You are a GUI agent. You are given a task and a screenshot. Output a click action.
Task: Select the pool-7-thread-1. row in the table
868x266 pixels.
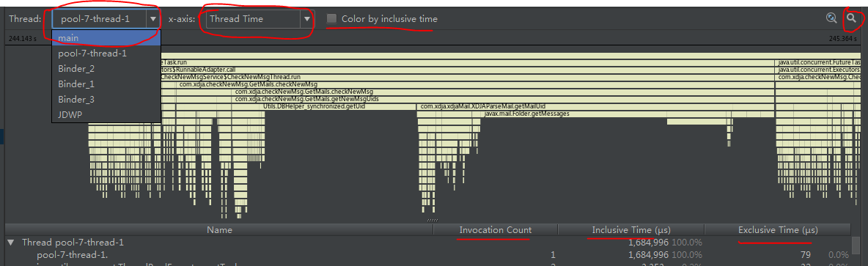tap(427, 255)
